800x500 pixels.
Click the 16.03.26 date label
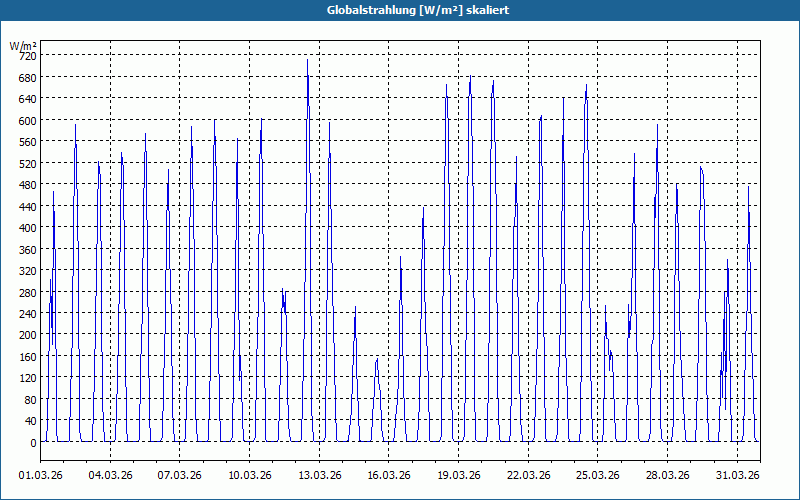[389, 475]
